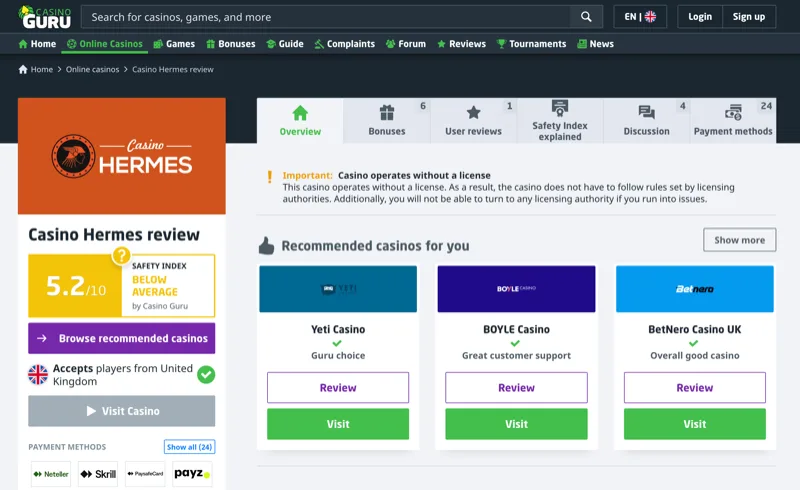Viewport: 800px width, 490px height.
Task: Click Casino Hermes review breadcrumb
Action: (x=173, y=69)
